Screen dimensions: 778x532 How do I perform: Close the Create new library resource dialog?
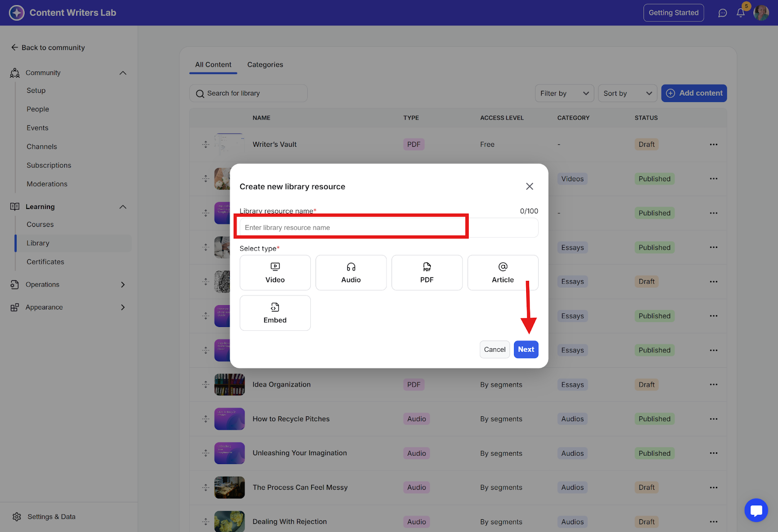click(530, 187)
